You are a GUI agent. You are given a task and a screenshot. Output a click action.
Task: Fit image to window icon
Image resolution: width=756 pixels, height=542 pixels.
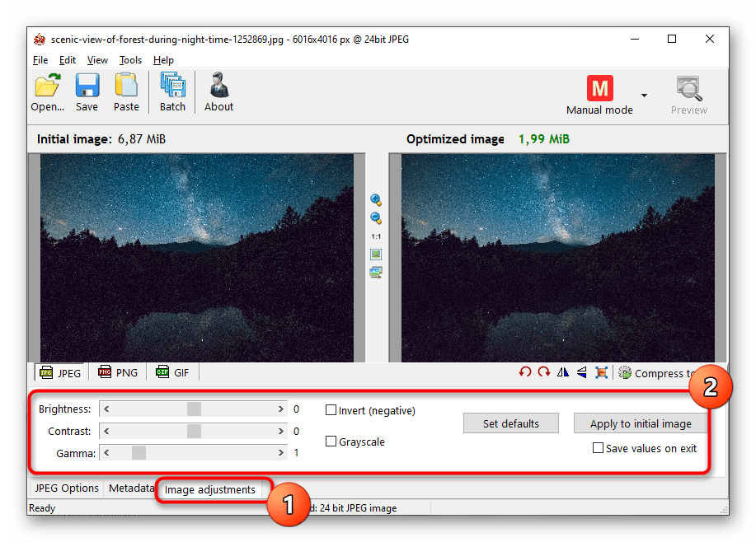coord(376,254)
